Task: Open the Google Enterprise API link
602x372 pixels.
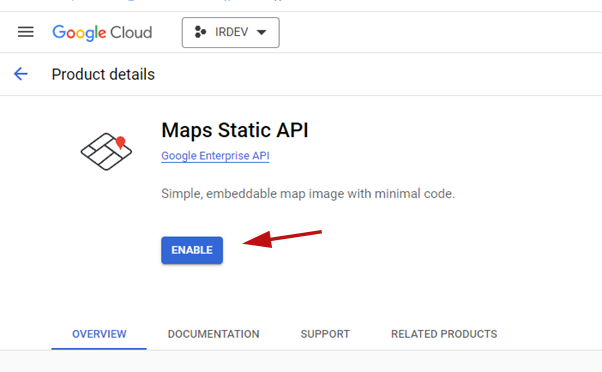Action: click(x=215, y=156)
